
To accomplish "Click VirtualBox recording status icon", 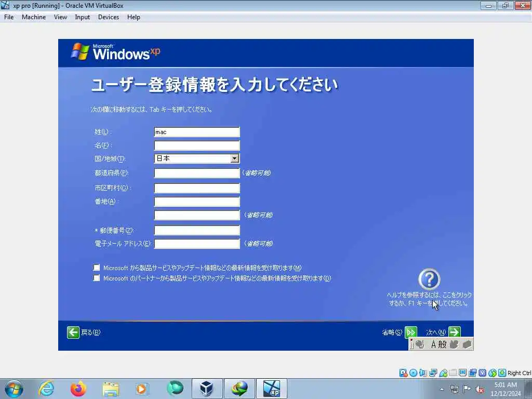I will pos(472,373).
